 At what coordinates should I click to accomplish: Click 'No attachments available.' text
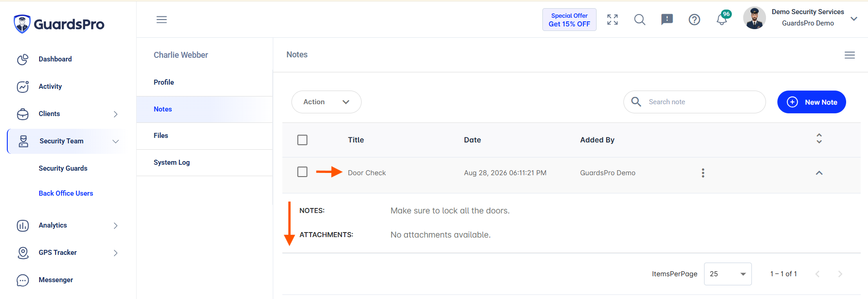[440, 235]
